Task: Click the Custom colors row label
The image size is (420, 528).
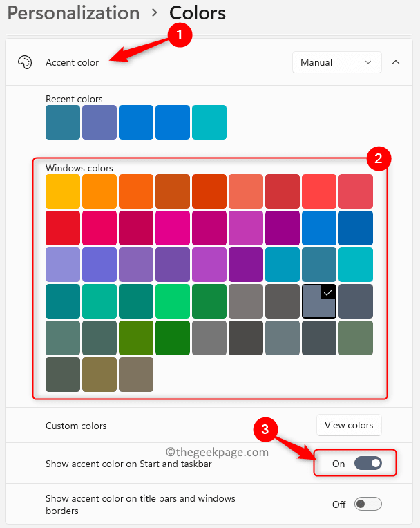Action: click(x=76, y=426)
